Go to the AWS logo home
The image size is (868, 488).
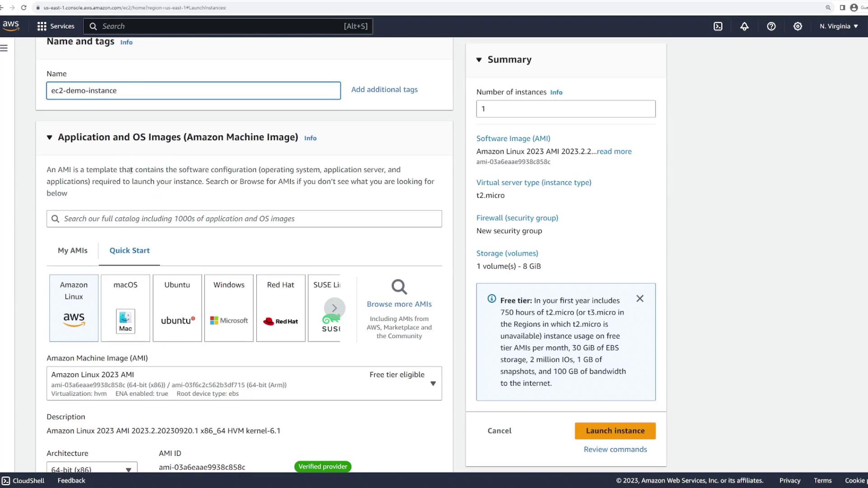coord(11,26)
